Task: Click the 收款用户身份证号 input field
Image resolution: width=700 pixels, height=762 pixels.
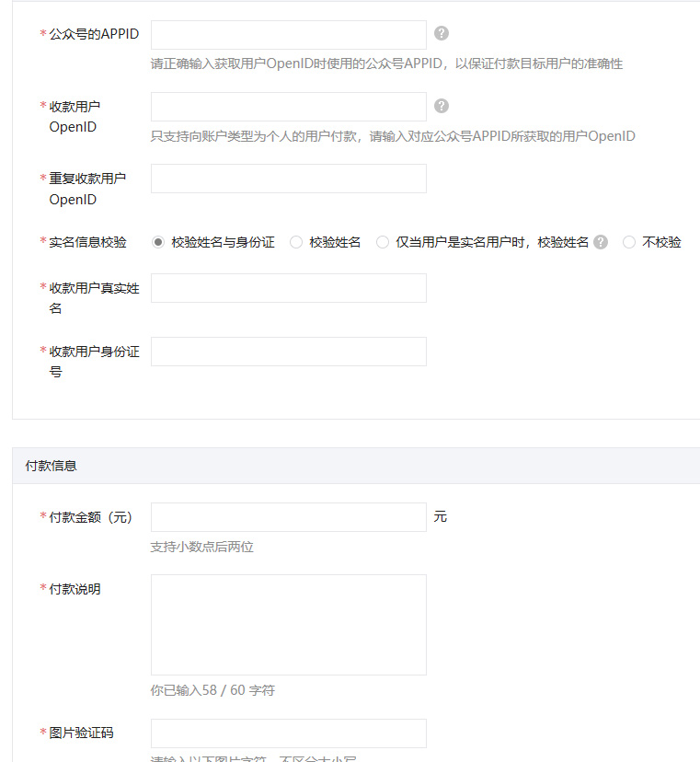Action: [289, 352]
